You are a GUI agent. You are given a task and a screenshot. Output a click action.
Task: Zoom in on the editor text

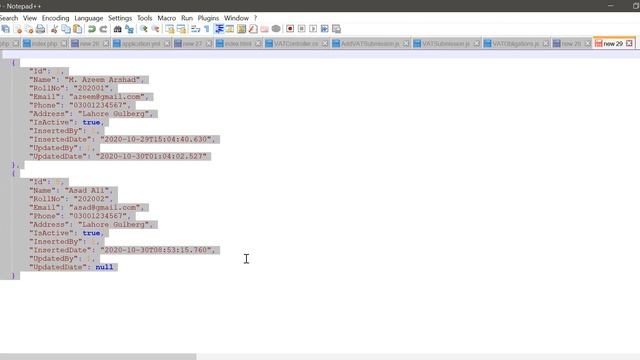144,29
